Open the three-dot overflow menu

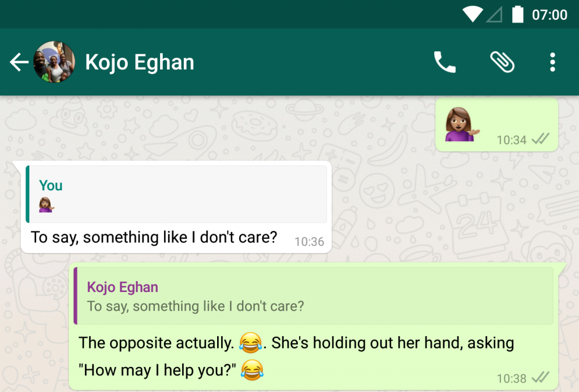tap(552, 62)
